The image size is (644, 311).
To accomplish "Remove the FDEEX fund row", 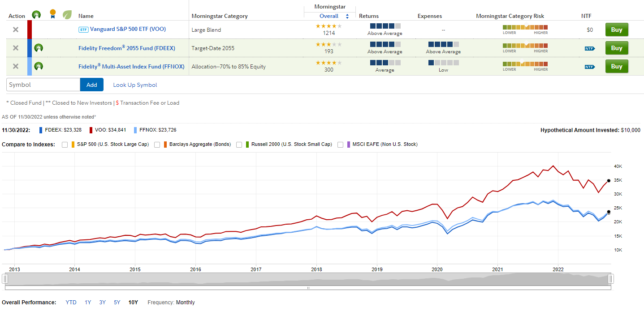I will pos(16,48).
